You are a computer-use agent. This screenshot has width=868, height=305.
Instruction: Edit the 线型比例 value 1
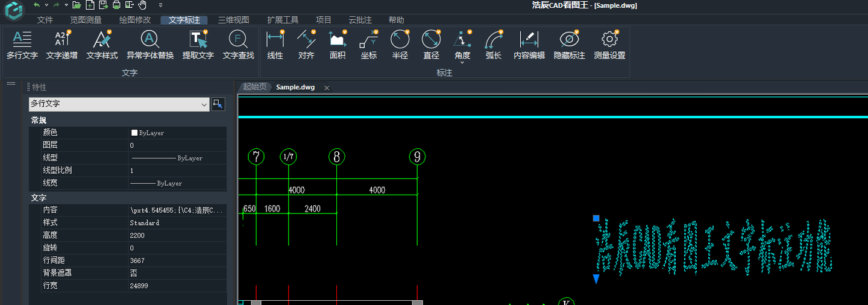pyautogui.click(x=178, y=171)
